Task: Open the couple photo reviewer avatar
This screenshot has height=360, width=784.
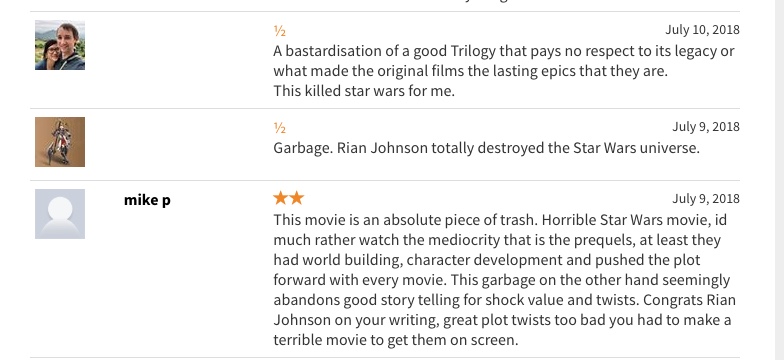Action: pyautogui.click(x=60, y=45)
